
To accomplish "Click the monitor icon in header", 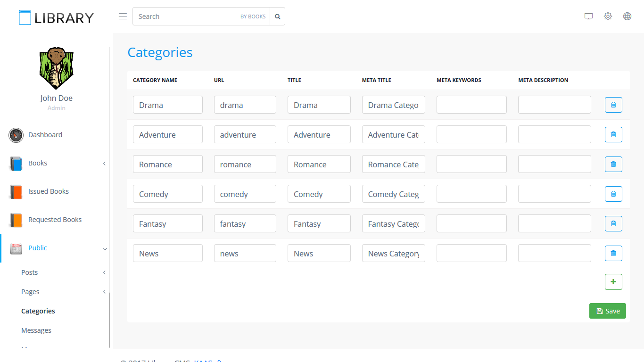I will pyautogui.click(x=588, y=16).
